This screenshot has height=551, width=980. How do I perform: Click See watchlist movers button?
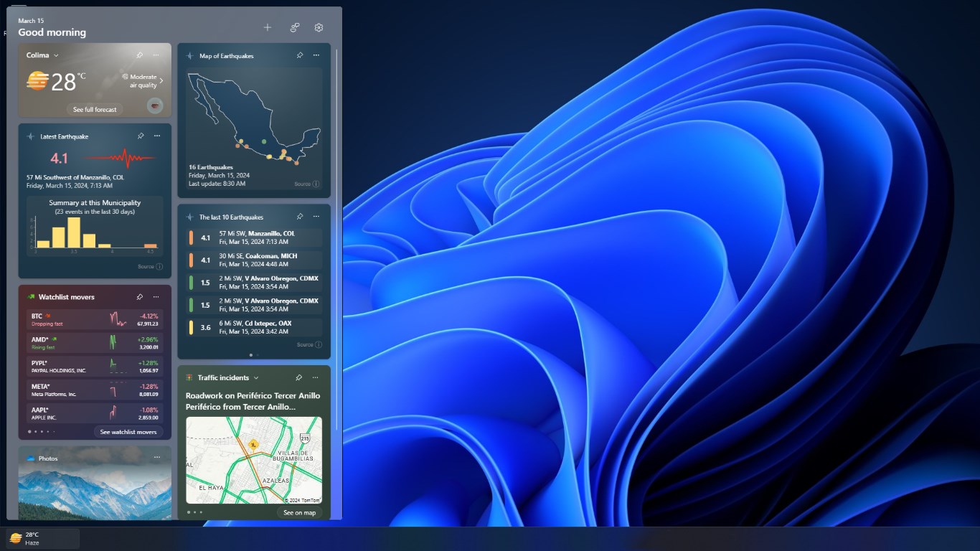point(128,432)
